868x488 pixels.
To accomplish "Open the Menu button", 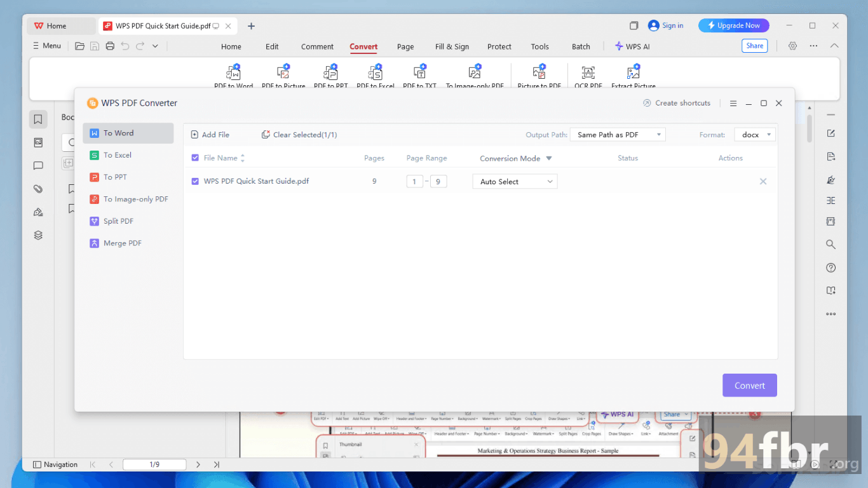I will 46,46.
